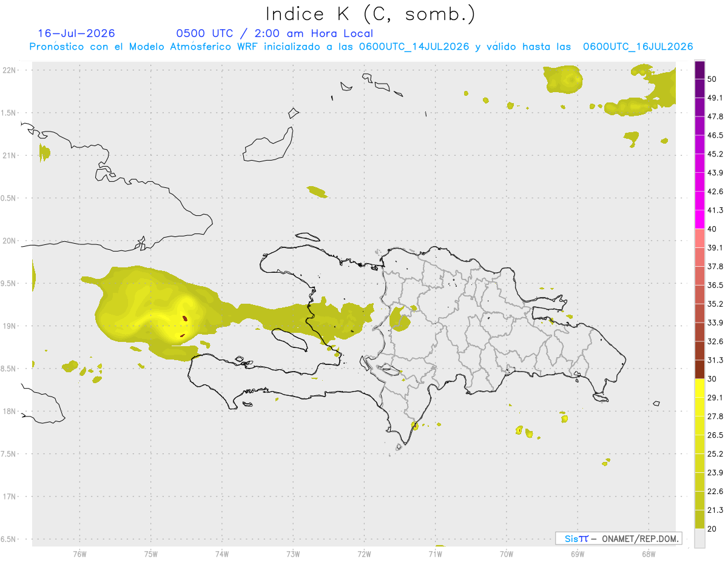Click the 73W longitude label
This screenshot has width=728, height=562.
coord(293,554)
